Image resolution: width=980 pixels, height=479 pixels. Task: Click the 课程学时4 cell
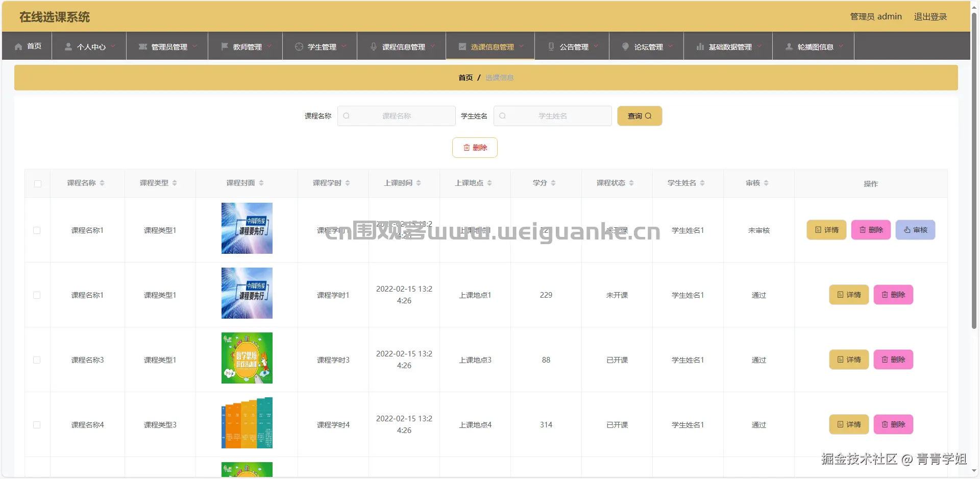(x=333, y=425)
